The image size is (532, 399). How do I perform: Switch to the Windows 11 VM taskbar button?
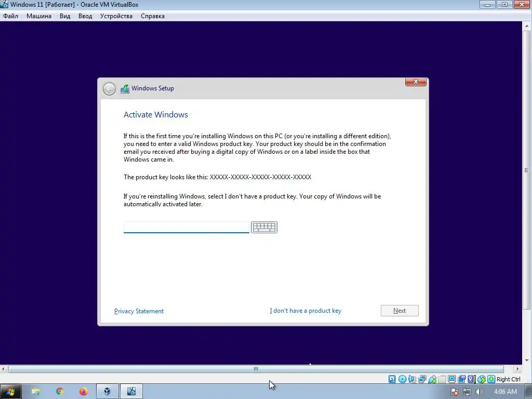pyautogui.click(x=131, y=392)
